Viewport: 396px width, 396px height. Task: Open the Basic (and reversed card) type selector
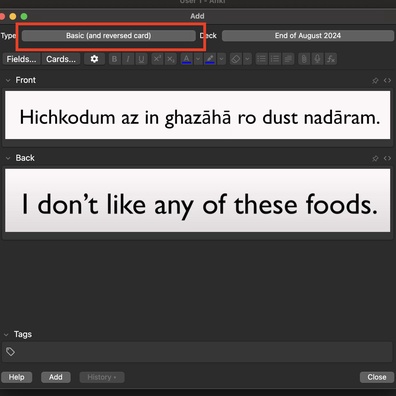tap(109, 36)
